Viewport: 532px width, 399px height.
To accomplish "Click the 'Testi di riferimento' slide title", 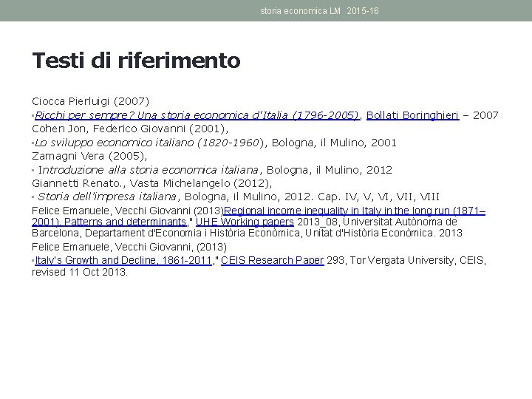I will [136, 61].
